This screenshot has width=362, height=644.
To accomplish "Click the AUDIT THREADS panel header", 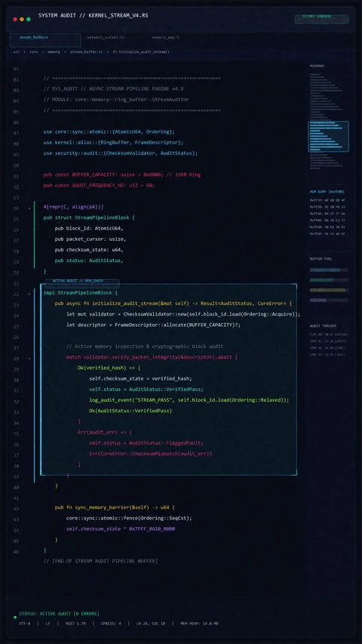I will pos(323,325).
